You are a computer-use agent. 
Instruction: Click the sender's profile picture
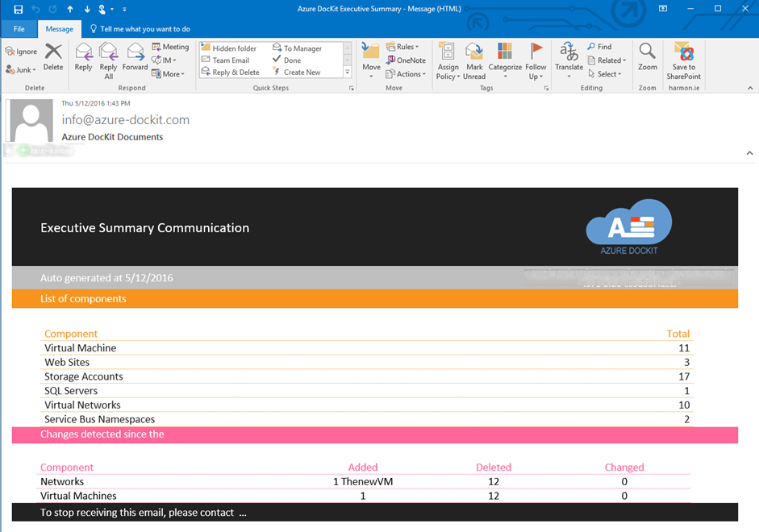click(x=29, y=120)
